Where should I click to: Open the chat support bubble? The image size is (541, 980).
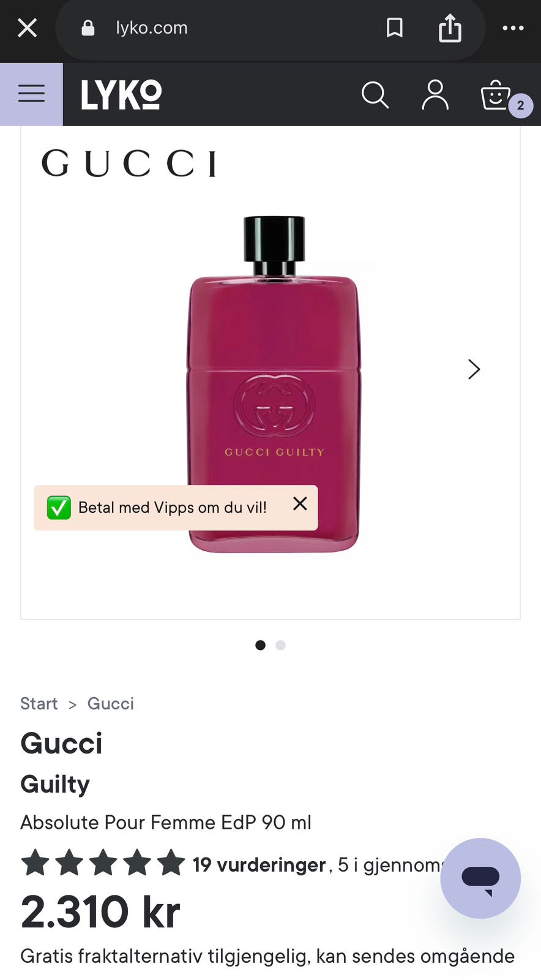(480, 878)
